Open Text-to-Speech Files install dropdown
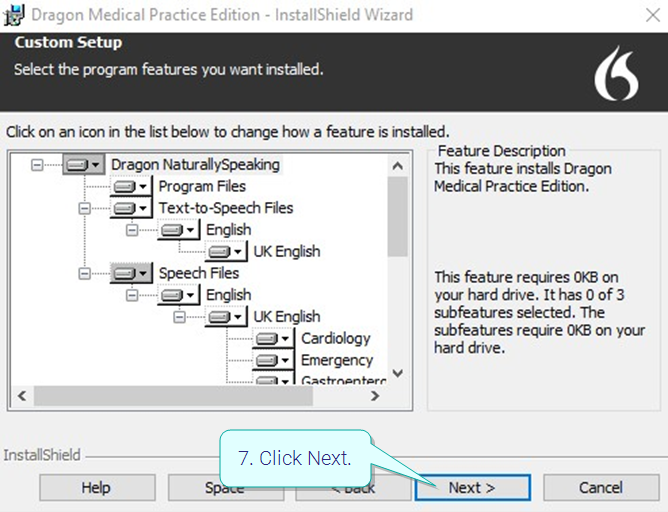This screenshot has width=668, height=512. coord(131,208)
